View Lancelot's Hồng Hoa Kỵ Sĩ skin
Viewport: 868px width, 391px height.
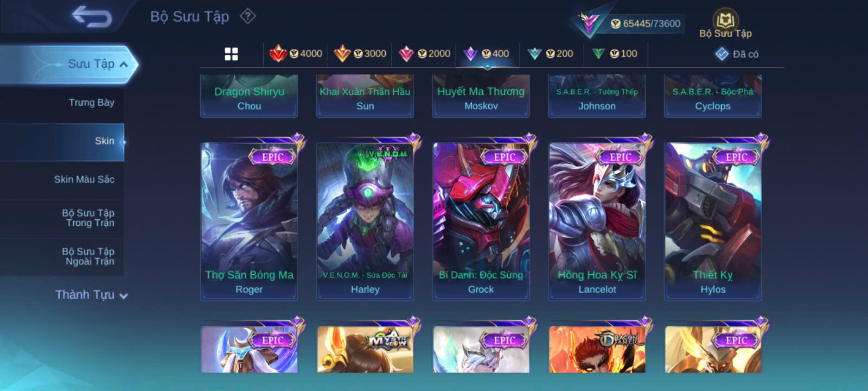tap(597, 221)
